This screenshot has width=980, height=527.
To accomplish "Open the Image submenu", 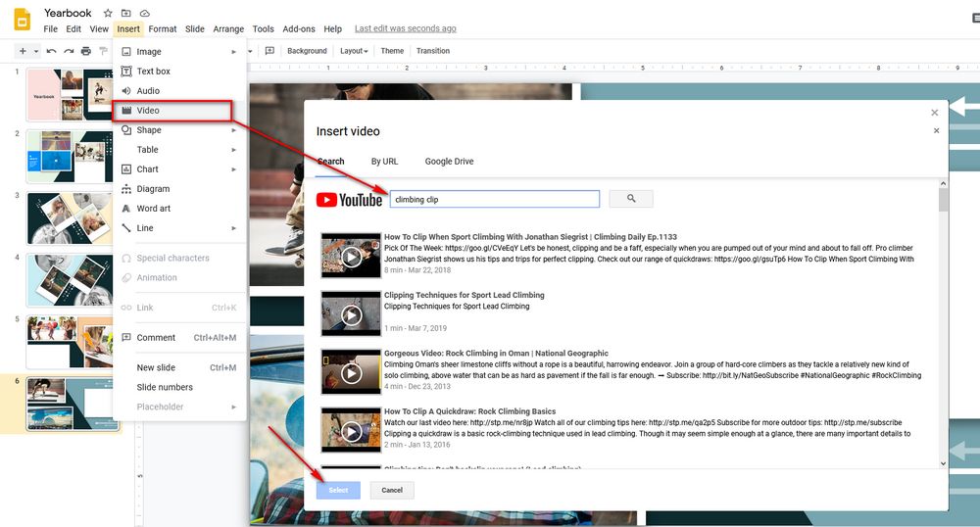I will click(179, 52).
